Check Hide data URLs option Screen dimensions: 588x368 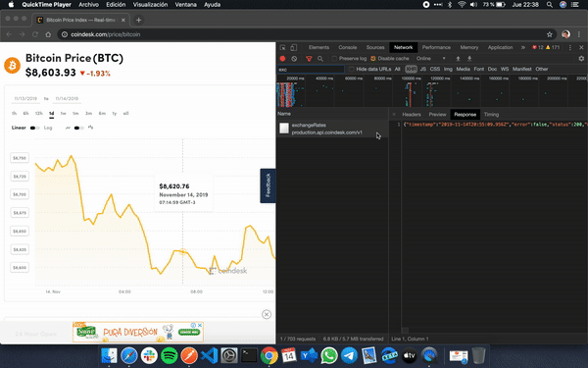[x=352, y=69]
